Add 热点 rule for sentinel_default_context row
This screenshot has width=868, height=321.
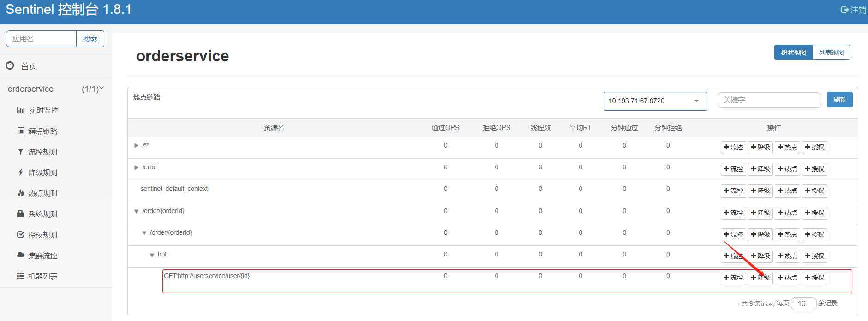(787, 190)
